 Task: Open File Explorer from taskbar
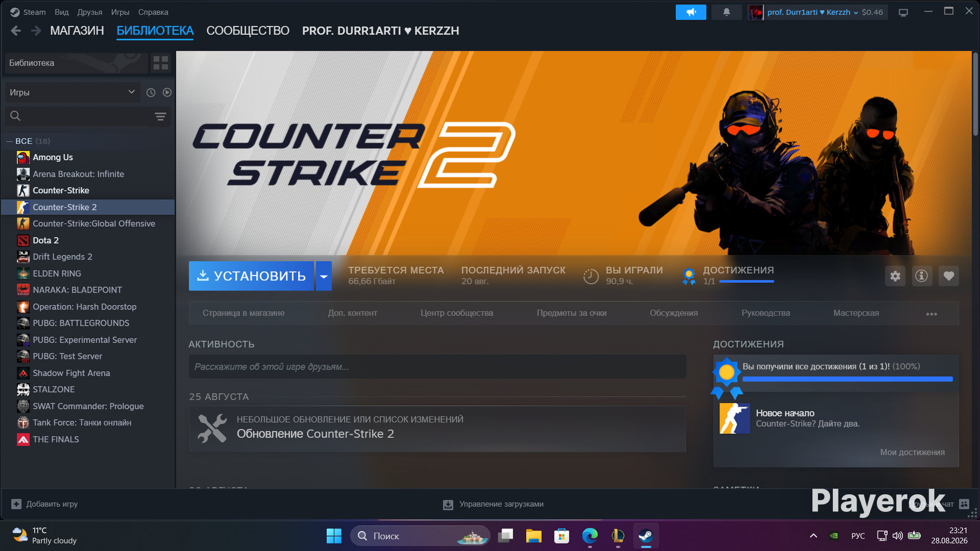pos(534,536)
